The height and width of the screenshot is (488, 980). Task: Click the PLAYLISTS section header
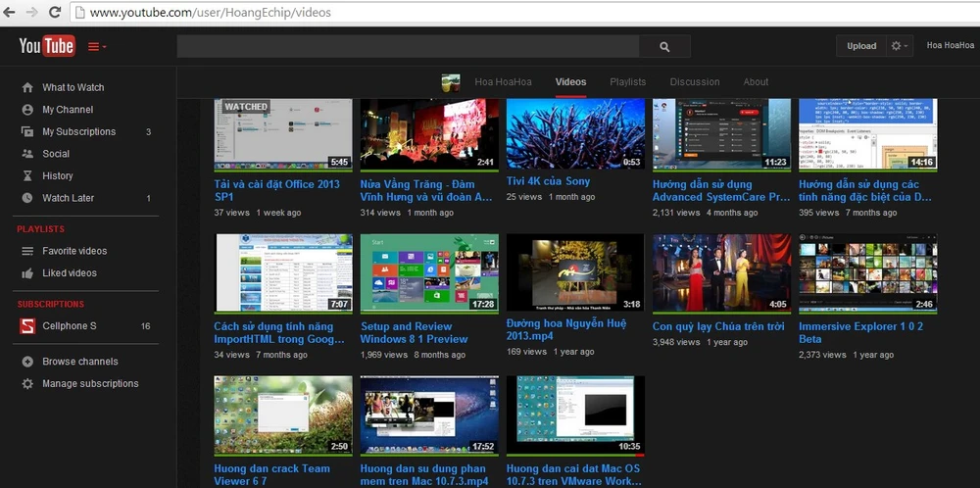[x=40, y=228]
